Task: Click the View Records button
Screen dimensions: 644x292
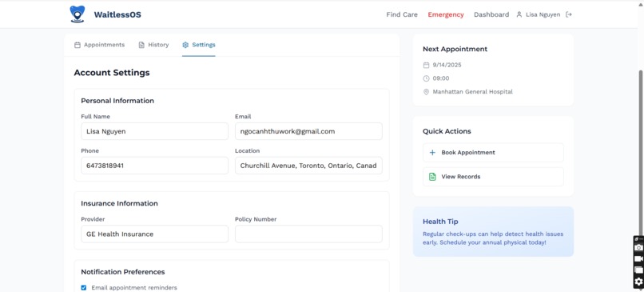Action: [493, 177]
